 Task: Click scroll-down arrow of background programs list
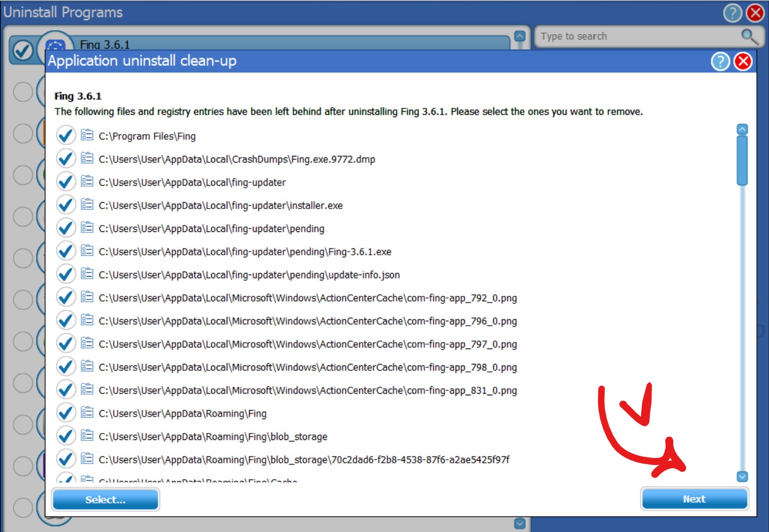520,523
